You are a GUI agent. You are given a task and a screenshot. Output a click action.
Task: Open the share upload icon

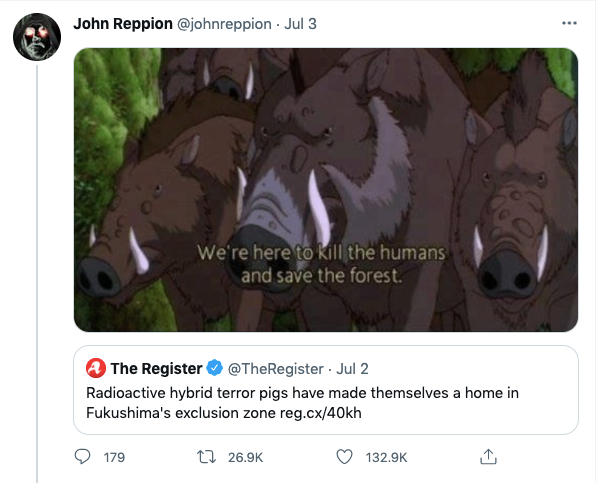click(x=488, y=457)
